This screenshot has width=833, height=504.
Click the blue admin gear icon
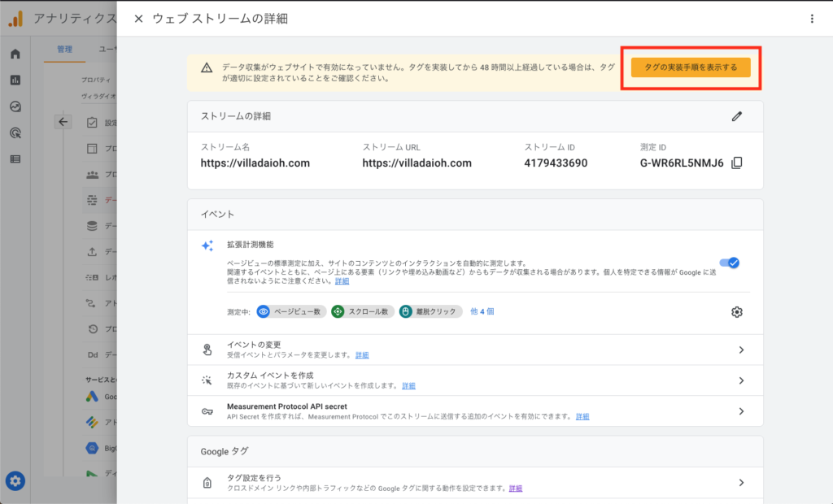tap(15, 480)
